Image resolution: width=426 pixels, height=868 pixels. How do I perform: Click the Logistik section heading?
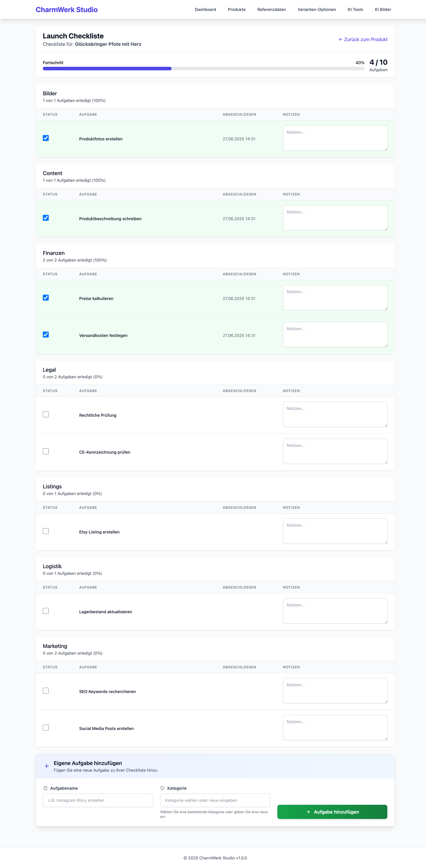[52, 566]
